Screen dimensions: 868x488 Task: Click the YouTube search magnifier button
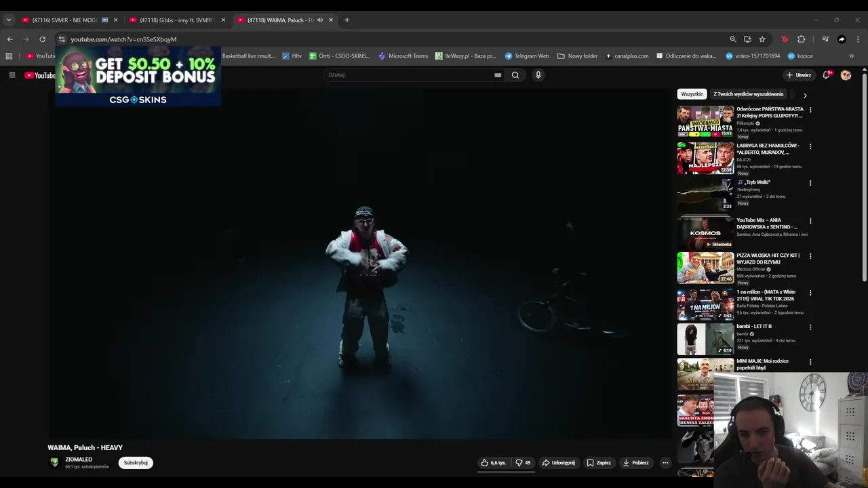515,75
